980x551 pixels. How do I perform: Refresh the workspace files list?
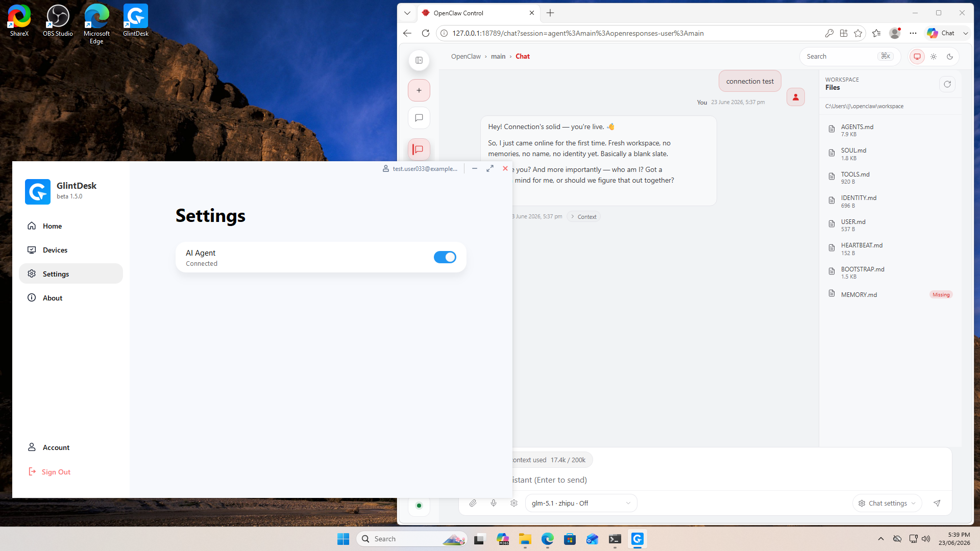[x=947, y=84]
